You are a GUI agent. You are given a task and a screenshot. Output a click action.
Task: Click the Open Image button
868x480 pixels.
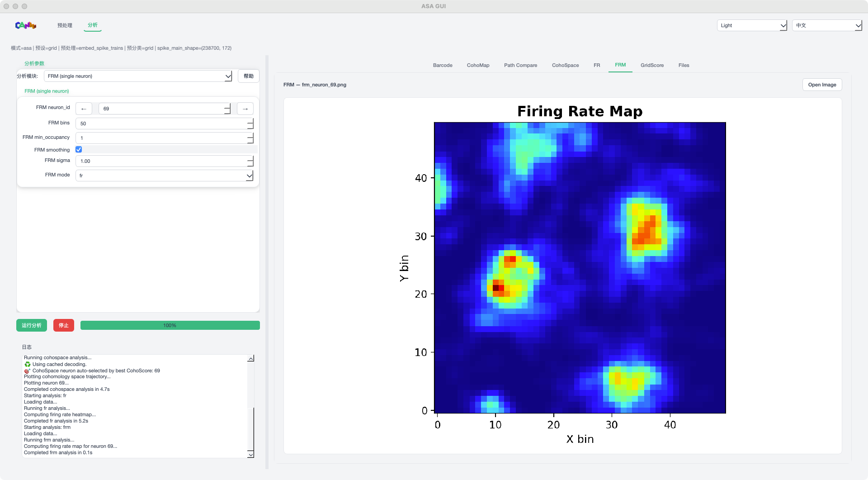pyautogui.click(x=821, y=85)
